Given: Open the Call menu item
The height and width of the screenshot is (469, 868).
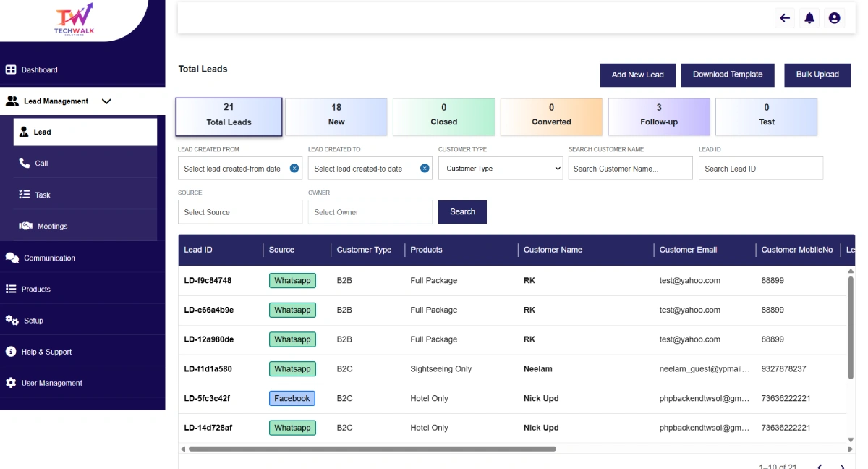Looking at the screenshot, I should (41, 164).
